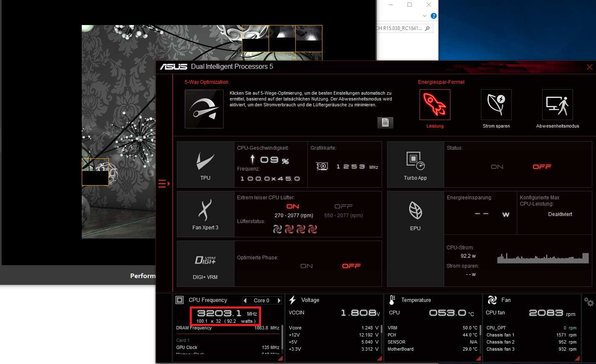596x364 pixels.
Task: Click the Temperature thermometer icon
Action: [392, 300]
